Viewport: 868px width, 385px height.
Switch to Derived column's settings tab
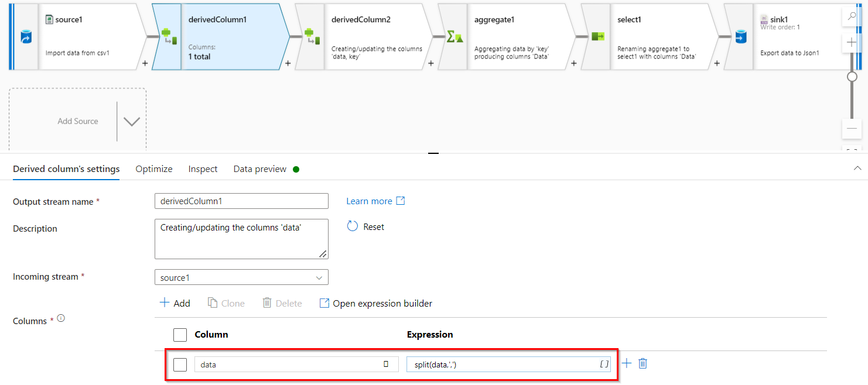tap(66, 169)
